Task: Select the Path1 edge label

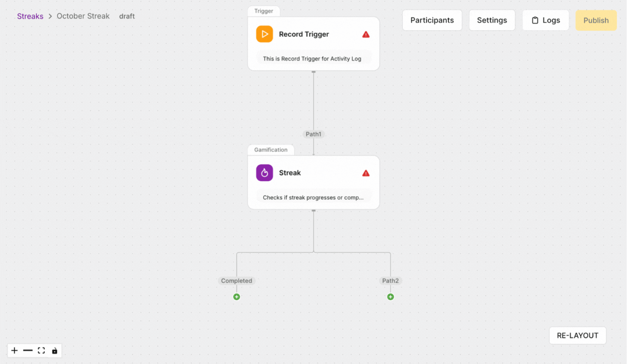Action: coord(313,134)
